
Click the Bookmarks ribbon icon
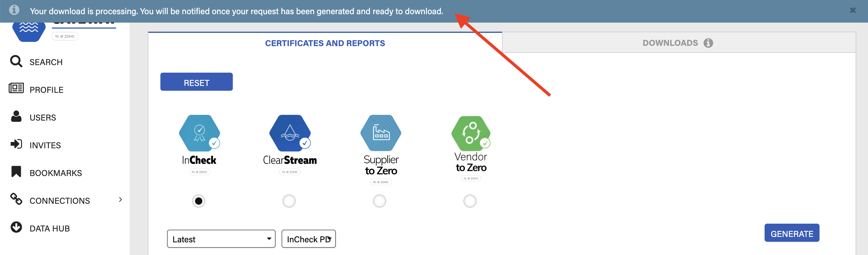(x=16, y=172)
